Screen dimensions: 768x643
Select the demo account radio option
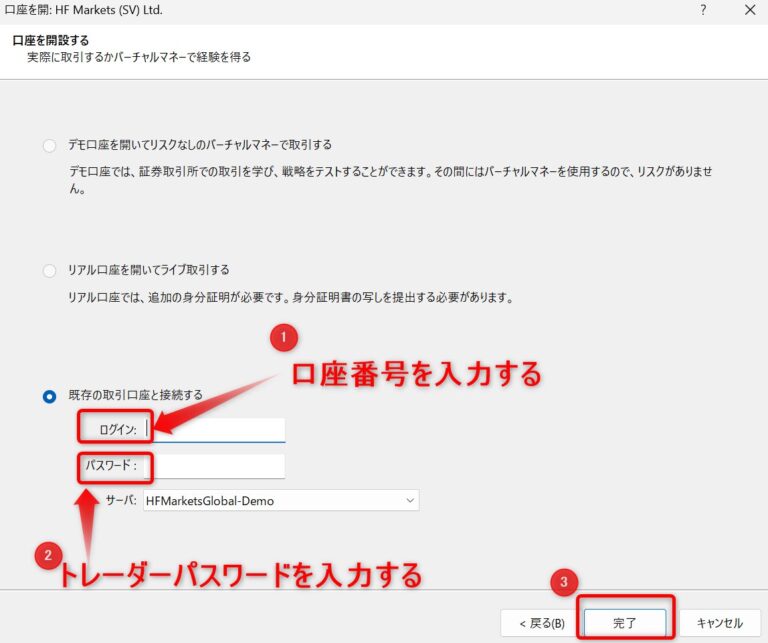[49, 145]
